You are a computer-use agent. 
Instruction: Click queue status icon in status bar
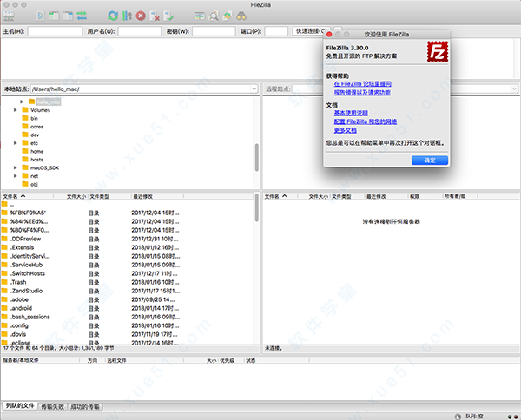pos(458,417)
